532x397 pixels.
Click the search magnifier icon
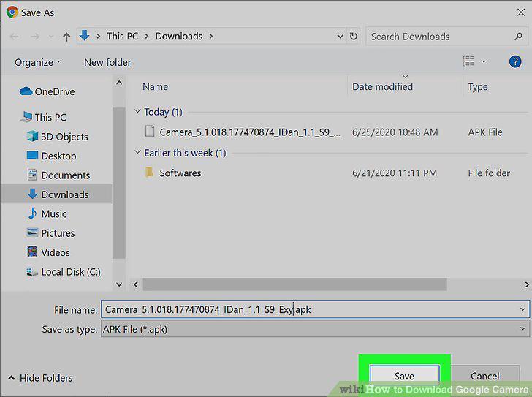[518, 36]
